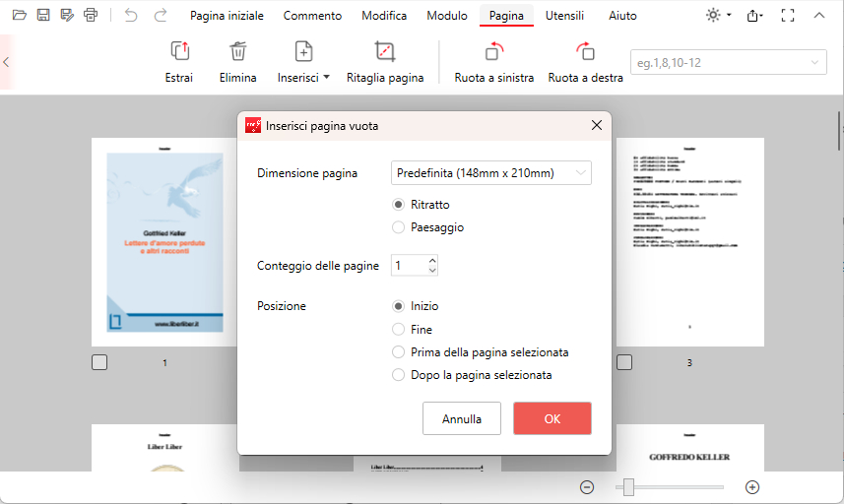The width and height of the screenshot is (844, 504).
Task: Increase page count with up arrow
Action: pos(432,261)
